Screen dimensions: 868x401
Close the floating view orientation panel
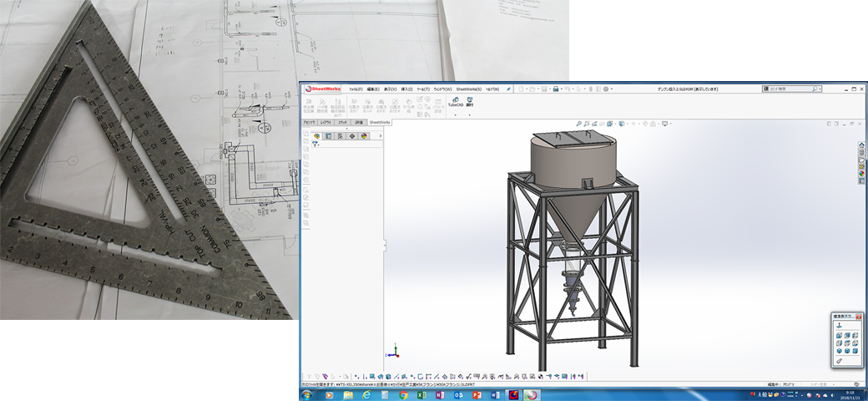pos(858,317)
